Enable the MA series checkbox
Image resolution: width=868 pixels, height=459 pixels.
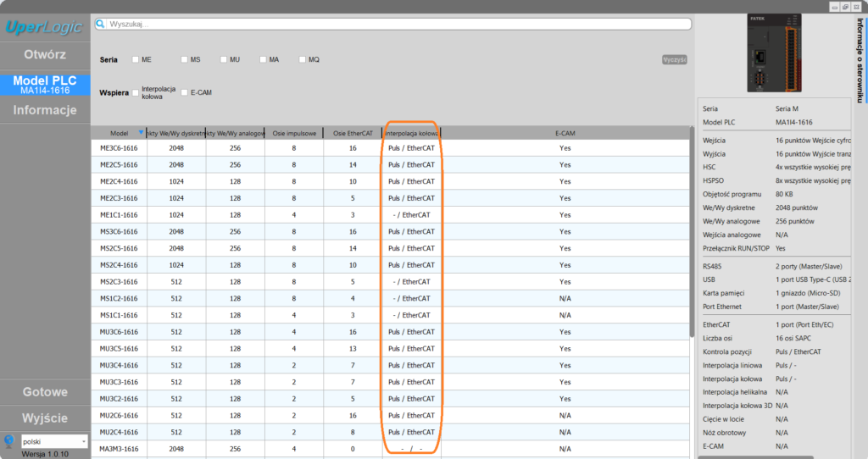263,60
